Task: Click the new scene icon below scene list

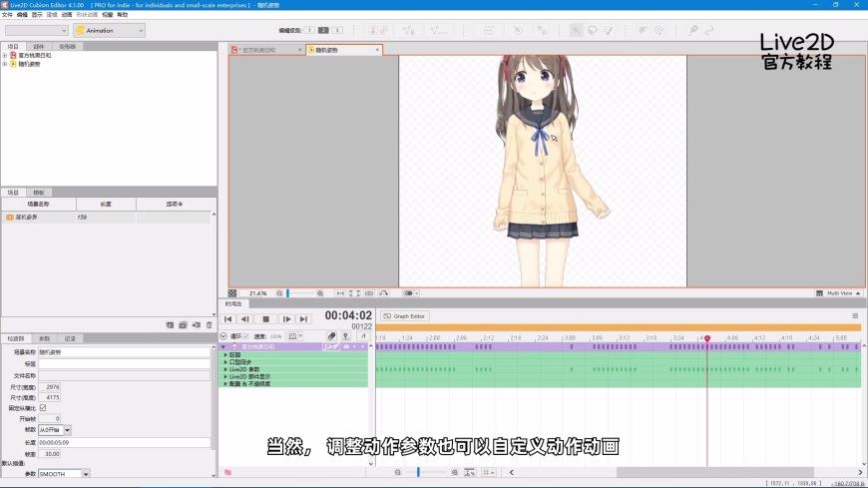Action: 170,325
